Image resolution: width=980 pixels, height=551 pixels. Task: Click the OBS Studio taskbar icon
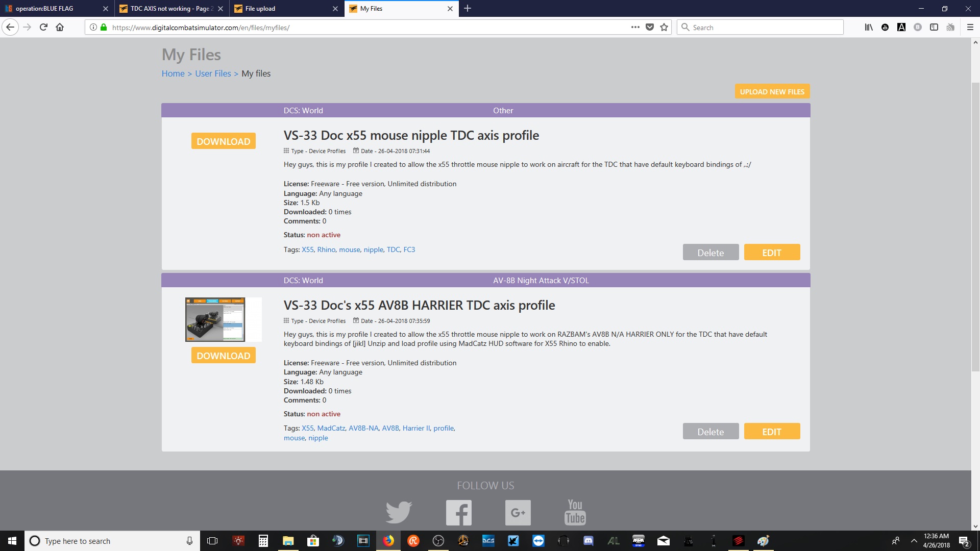pos(438,541)
